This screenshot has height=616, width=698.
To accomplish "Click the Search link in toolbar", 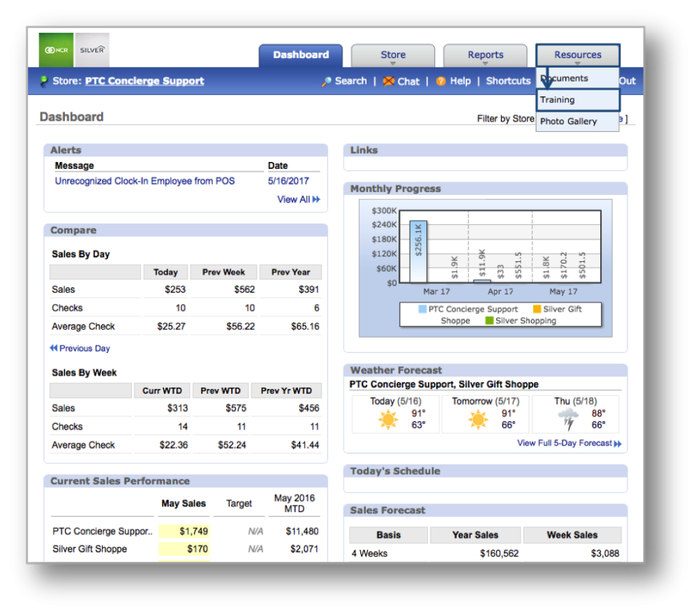I will coord(351,81).
